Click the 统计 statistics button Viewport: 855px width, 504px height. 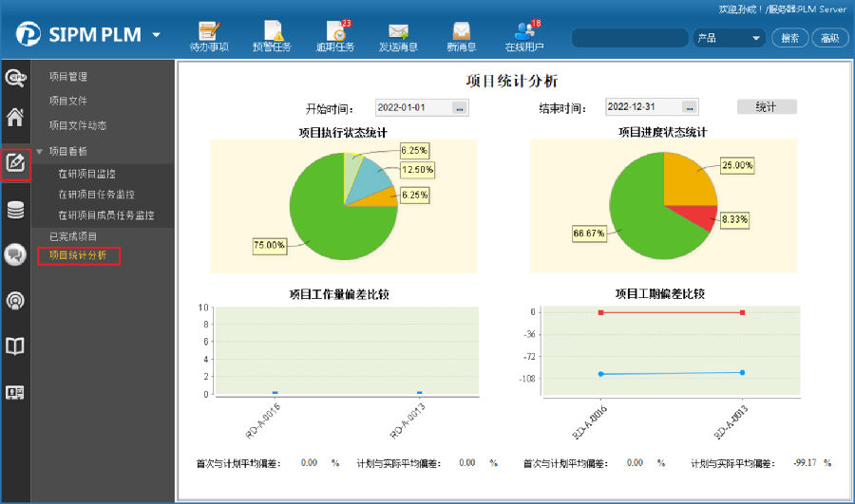(x=766, y=107)
